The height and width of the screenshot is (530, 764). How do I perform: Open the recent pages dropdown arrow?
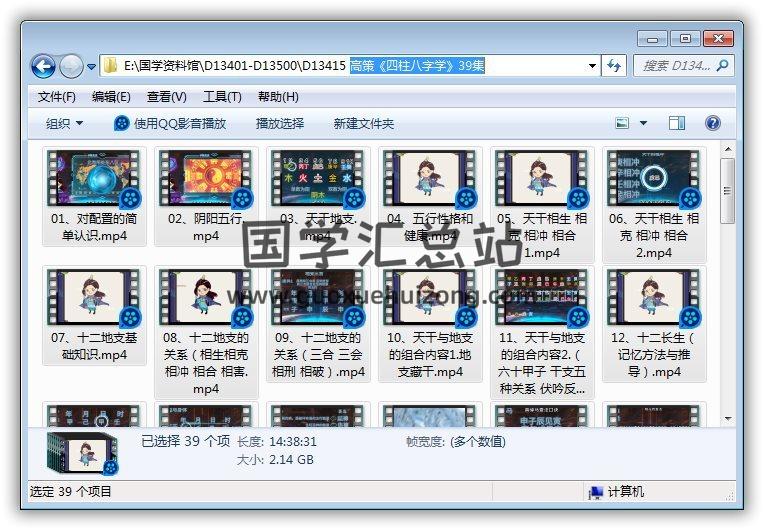point(91,67)
